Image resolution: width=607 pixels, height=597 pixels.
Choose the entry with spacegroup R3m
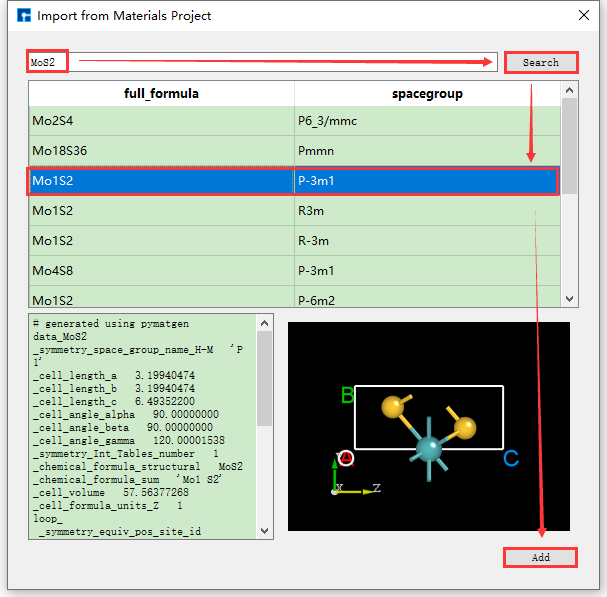[428, 212]
